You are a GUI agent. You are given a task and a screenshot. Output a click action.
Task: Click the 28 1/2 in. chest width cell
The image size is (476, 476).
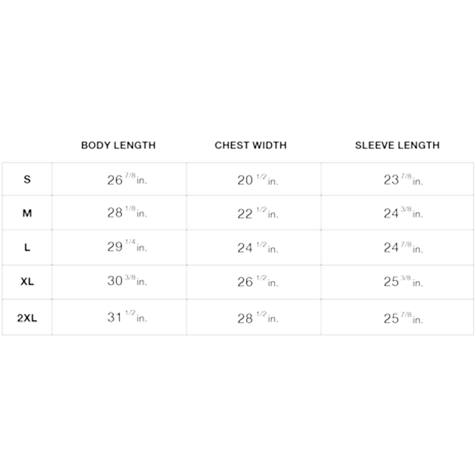(254, 317)
